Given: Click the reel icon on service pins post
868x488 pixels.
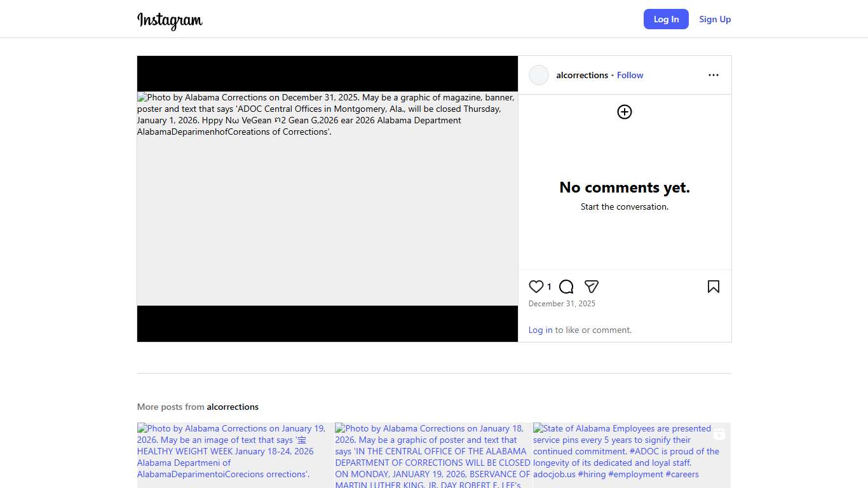Looking at the screenshot, I should tap(719, 434).
